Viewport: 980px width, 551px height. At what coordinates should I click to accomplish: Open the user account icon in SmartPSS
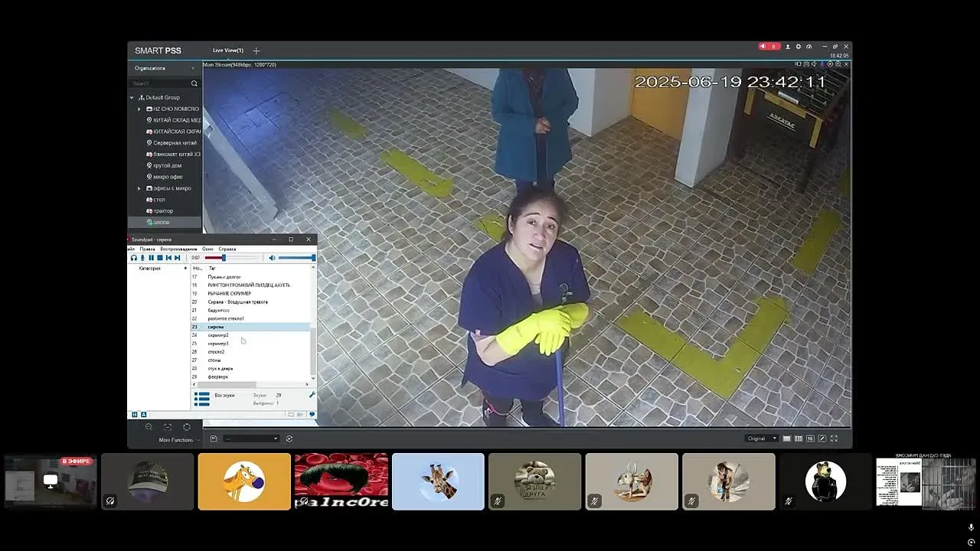[788, 47]
